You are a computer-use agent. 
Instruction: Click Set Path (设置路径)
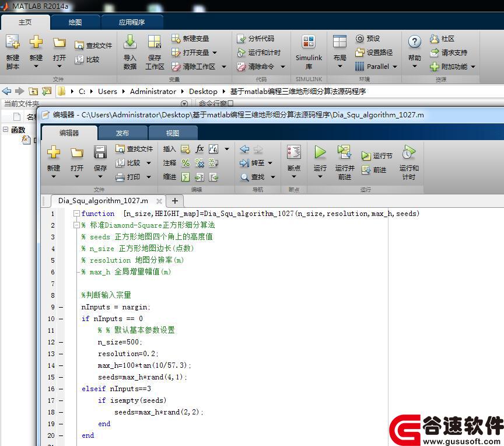pyautogui.click(x=374, y=53)
